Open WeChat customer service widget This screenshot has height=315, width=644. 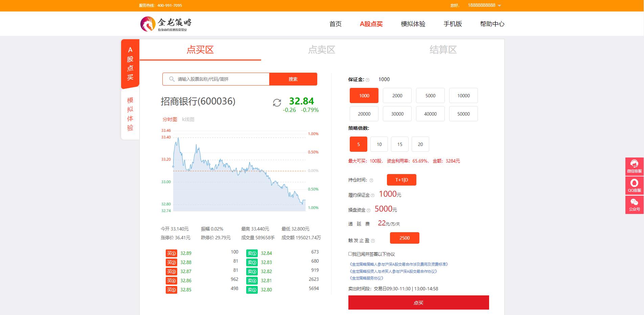point(634,166)
